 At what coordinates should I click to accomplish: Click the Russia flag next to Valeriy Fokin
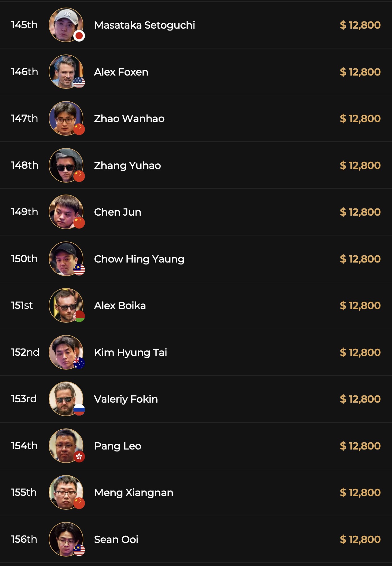pos(79,410)
